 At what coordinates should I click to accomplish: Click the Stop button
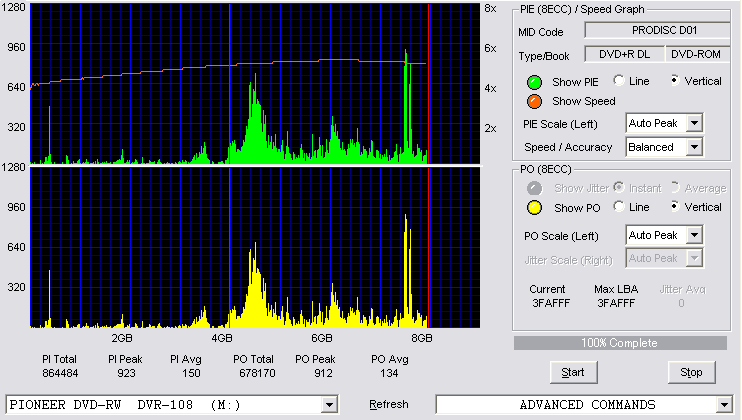pos(691,373)
